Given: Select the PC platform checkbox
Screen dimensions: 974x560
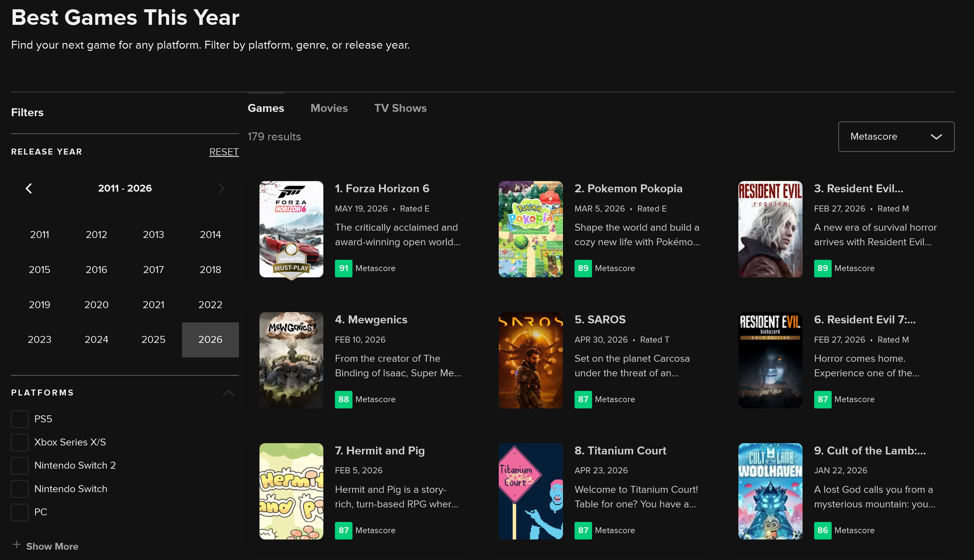Looking at the screenshot, I should [20, 512].
